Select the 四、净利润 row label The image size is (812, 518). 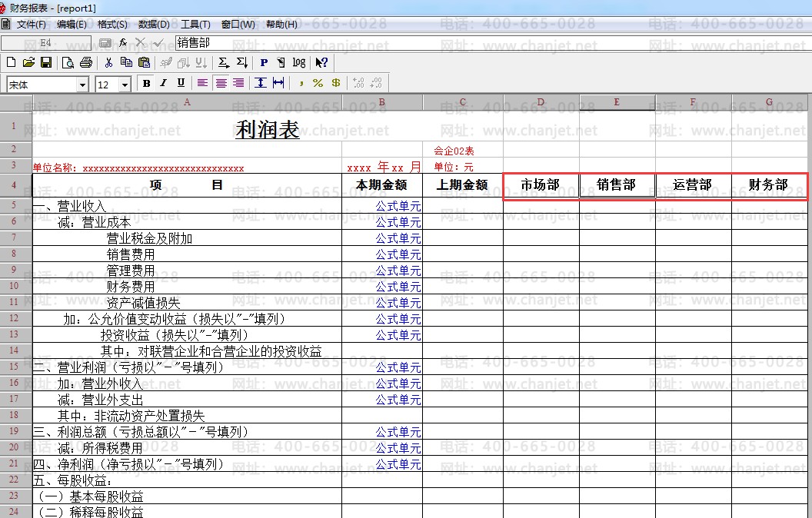click(x=128, y=463)
